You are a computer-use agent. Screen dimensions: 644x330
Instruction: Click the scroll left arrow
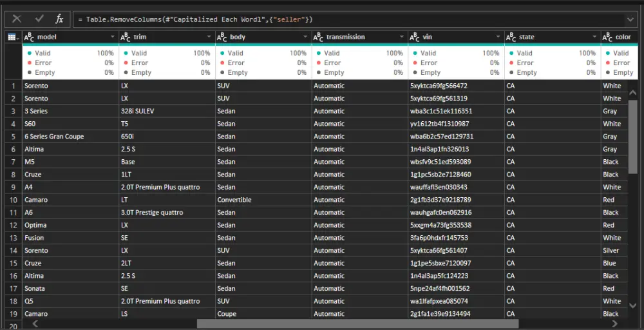[x=35, y=324]
